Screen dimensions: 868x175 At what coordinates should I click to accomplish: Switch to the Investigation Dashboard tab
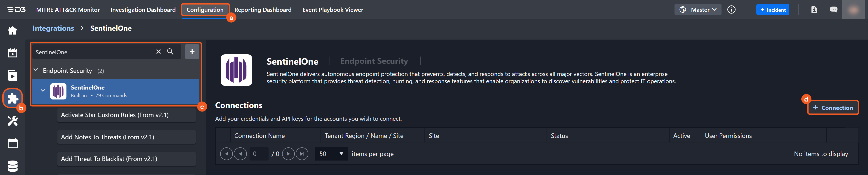[143, 10]
